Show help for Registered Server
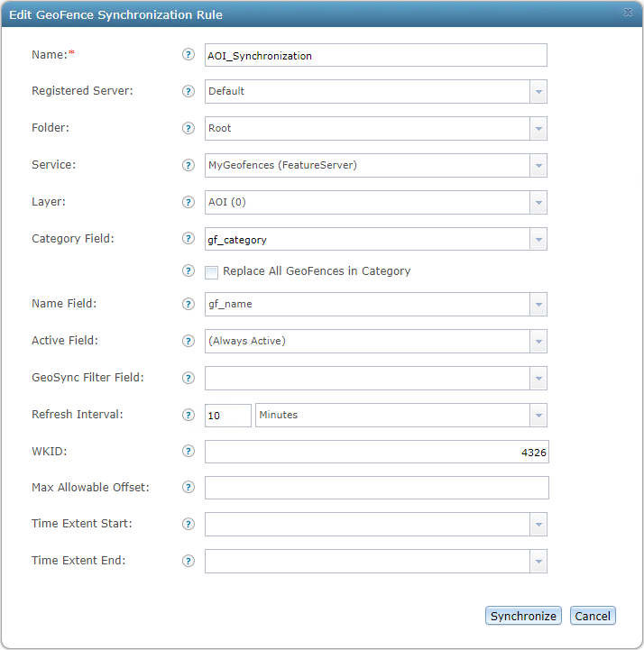This screenshot has height=650, width=644. click(x=189, y=91)
